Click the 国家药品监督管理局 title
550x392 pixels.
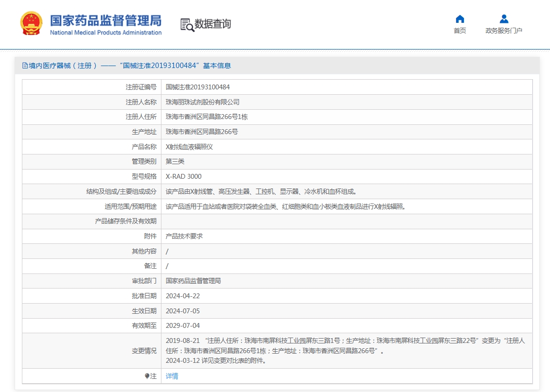(106, 21)
